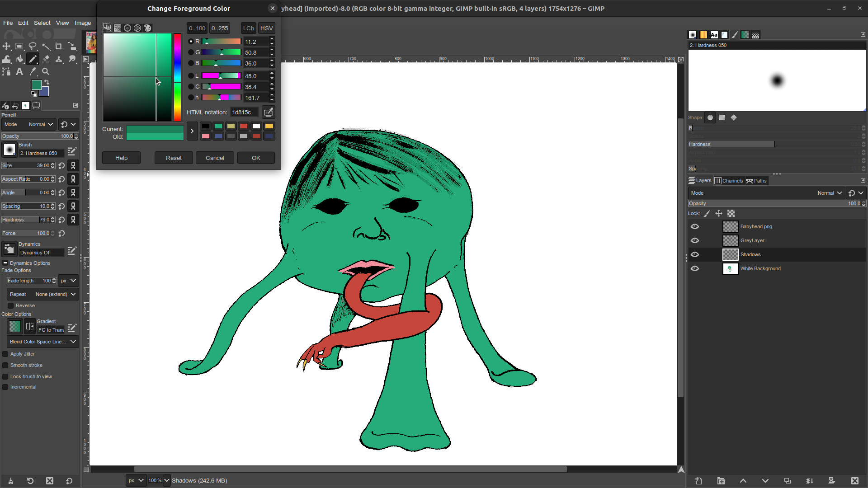Select the Move tool in the toolbox
868x488 pixels.
point(6,46)
